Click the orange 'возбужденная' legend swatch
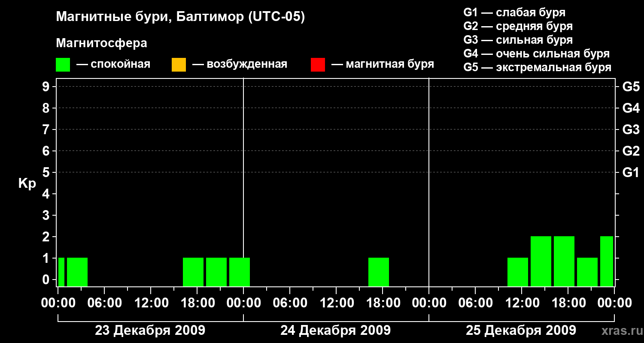 pyautogui.click(x=179, y=65)
